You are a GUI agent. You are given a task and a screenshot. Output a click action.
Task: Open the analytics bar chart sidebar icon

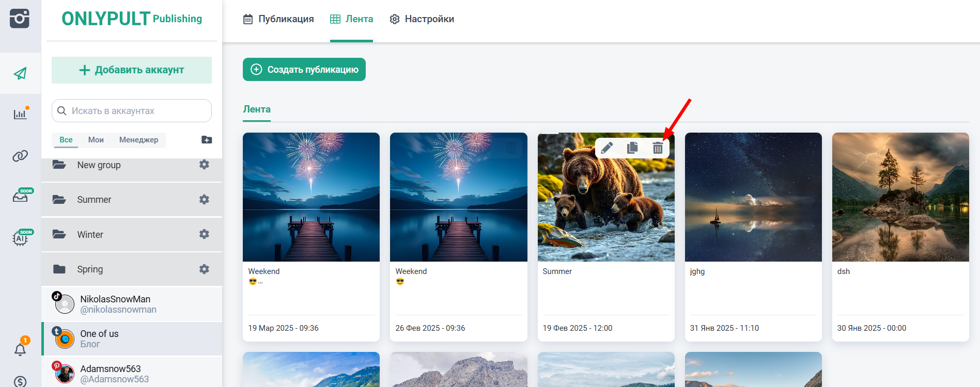pos(20,114)
